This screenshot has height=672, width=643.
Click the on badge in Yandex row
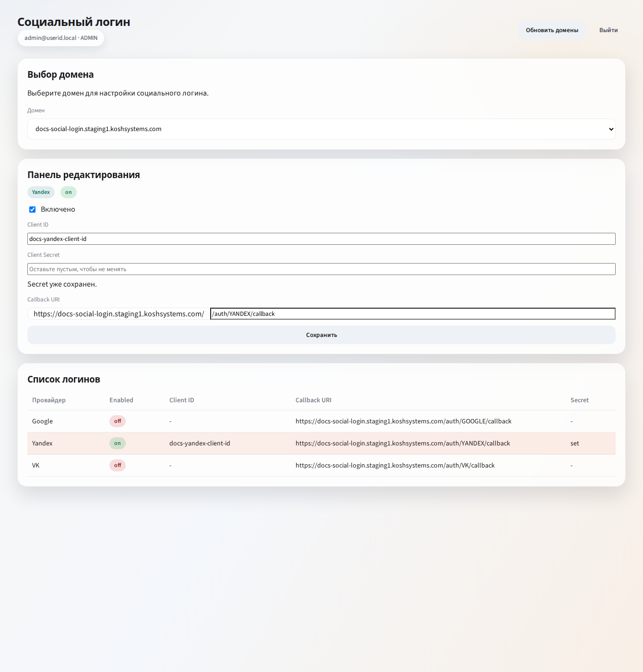point(118,444)
